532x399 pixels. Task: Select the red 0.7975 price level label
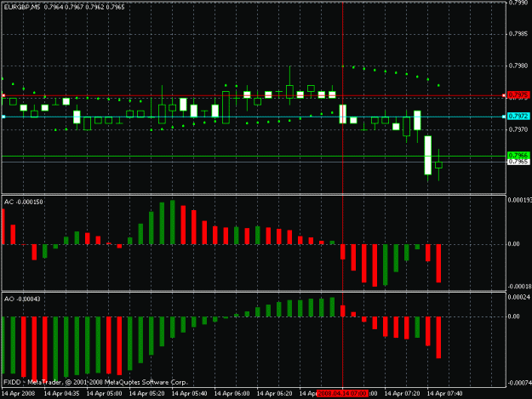point(518,95)
